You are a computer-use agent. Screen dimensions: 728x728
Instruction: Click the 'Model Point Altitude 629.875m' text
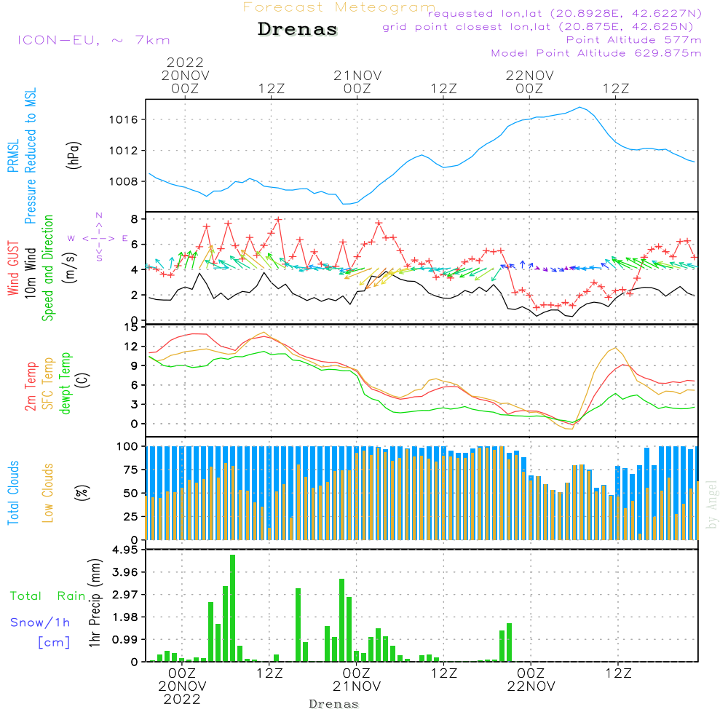coord(596,53)
